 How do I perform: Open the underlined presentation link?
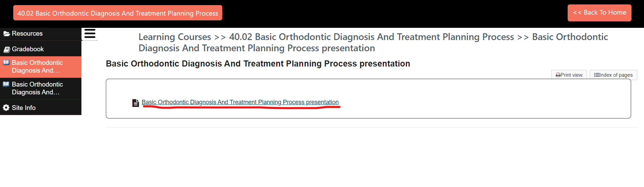click(240, 102)
